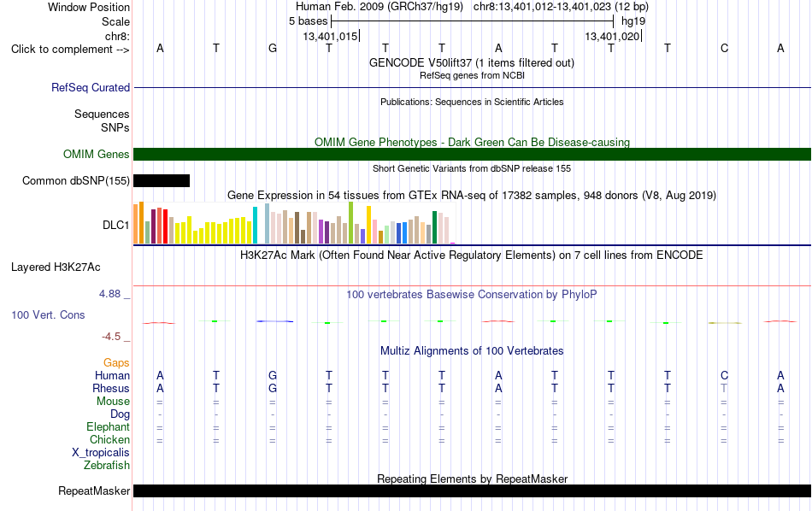The height and width of the screenshot is (511, 812).
Task: Click the Mouse species label
Action: click(x=113, y=402)
